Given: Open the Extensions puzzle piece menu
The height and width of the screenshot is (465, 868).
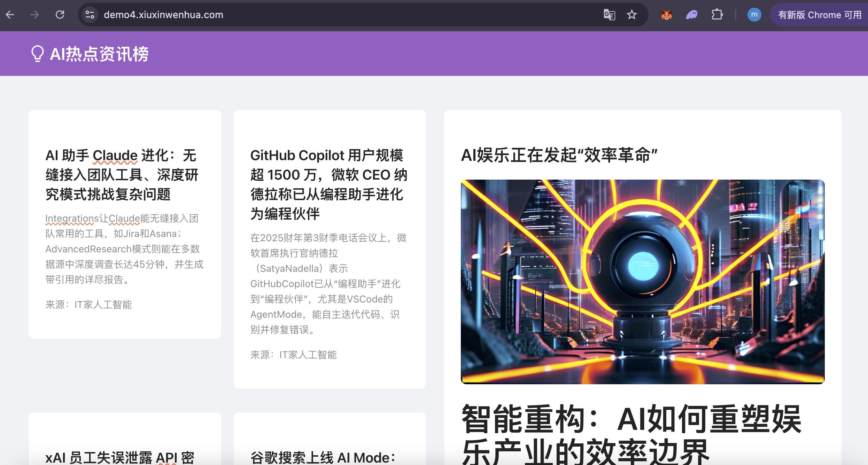Looking at the screenshot, I should (717, 15).
